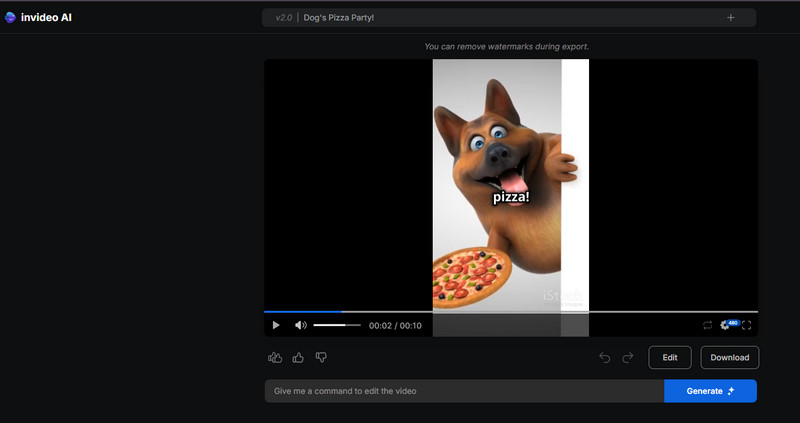Click the double thumbs up icon
Viewport: 800px width, 423px height.
275,358
